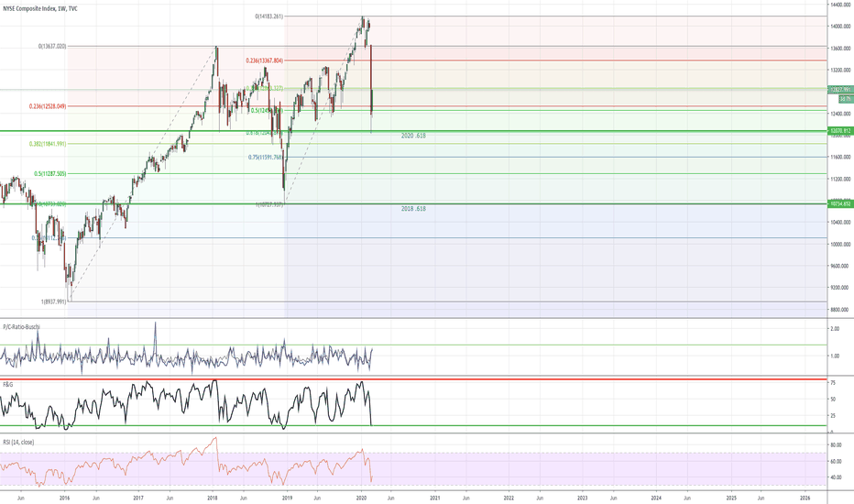Click 11600.000 on the price axis

pyautogui.click(x=840, y=157)
